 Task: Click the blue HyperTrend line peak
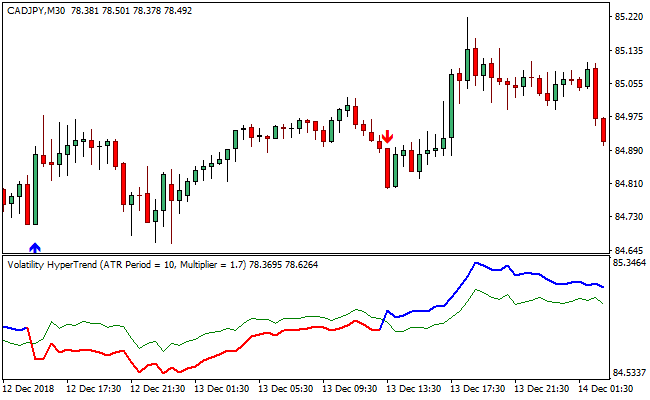pos(476,263)
